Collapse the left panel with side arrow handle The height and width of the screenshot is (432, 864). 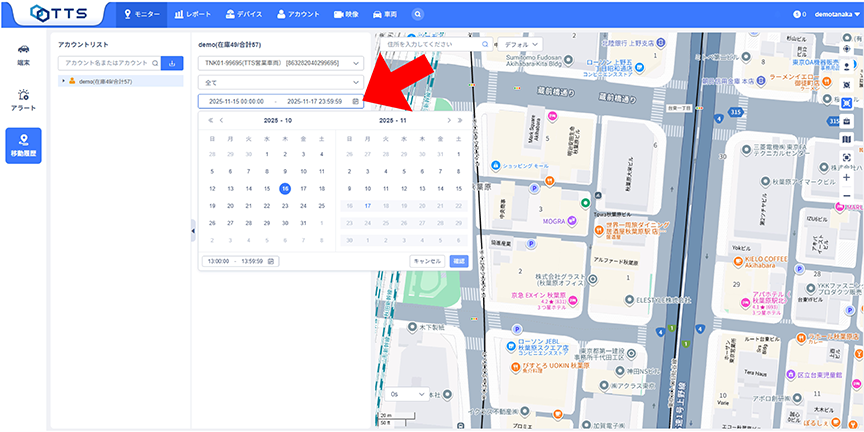pos(191,230)
